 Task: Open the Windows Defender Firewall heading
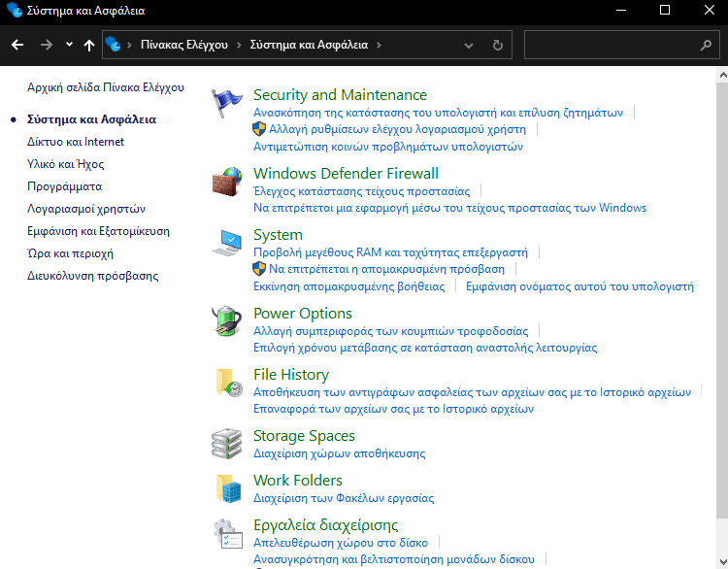click(346, 173)
